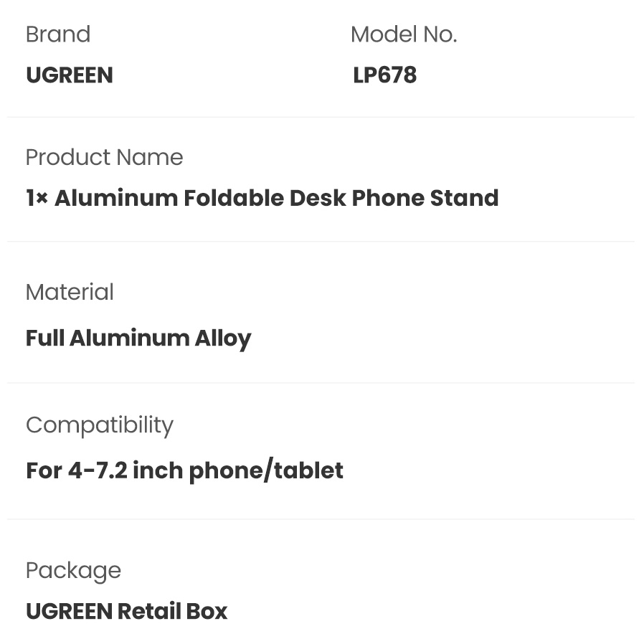Click the 1× quantity prefix in the product name
This screenshot has width=644, height=644.
coord(37,198)
